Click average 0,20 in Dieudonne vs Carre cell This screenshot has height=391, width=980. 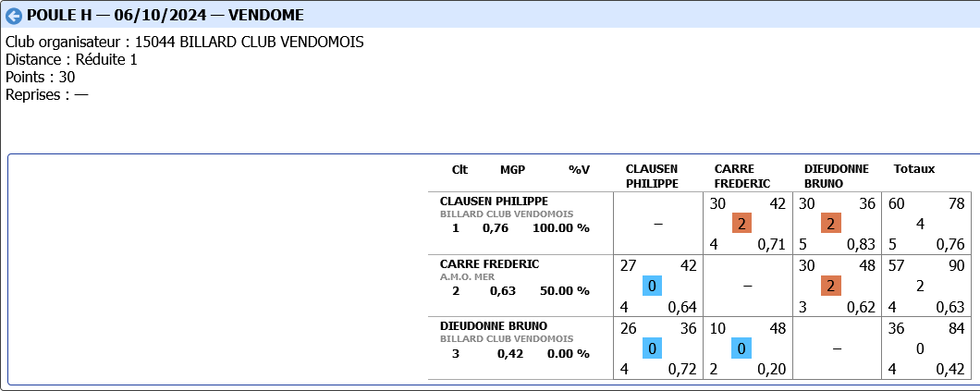[771, 369]
